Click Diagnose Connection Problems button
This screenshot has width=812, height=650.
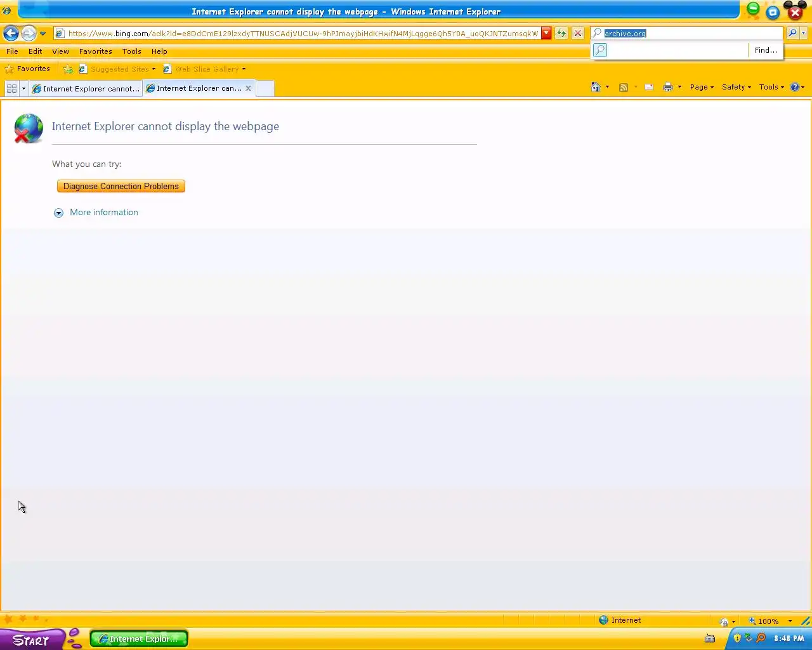tap(121, 186)
